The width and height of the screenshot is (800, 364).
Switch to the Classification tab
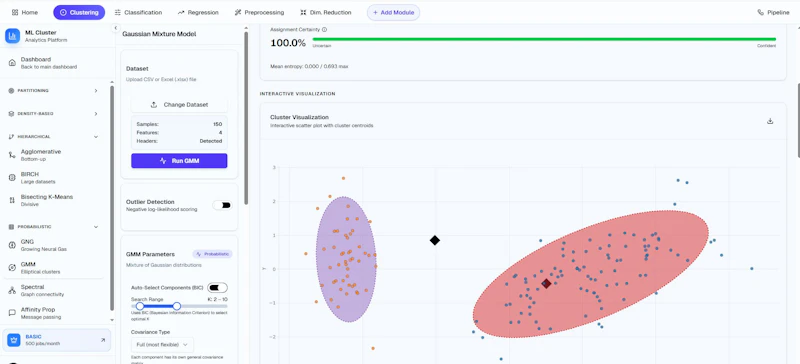(138, 12)
